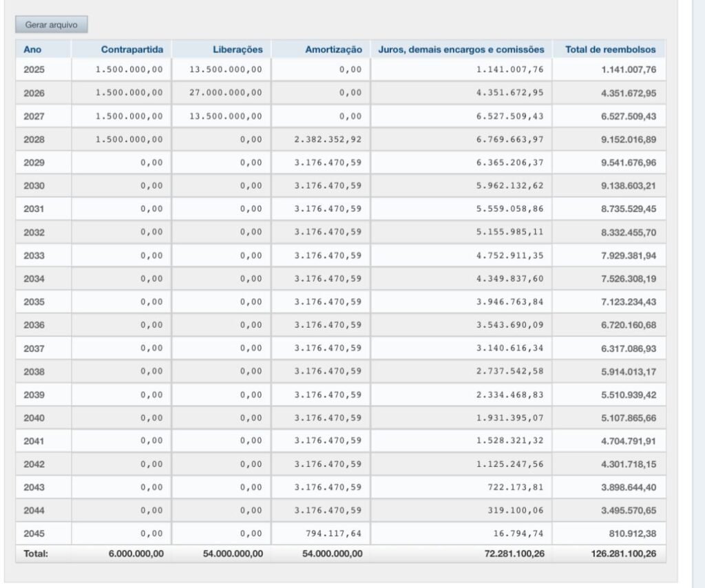Click the Liberações column header
Viewport: 705px width, 588px height.
[238, 50]
